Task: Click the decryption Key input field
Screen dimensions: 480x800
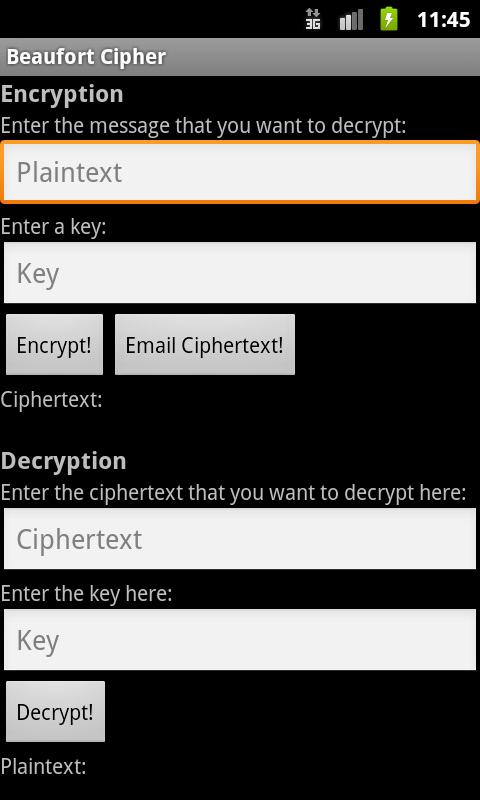Action: pos(240,639)
